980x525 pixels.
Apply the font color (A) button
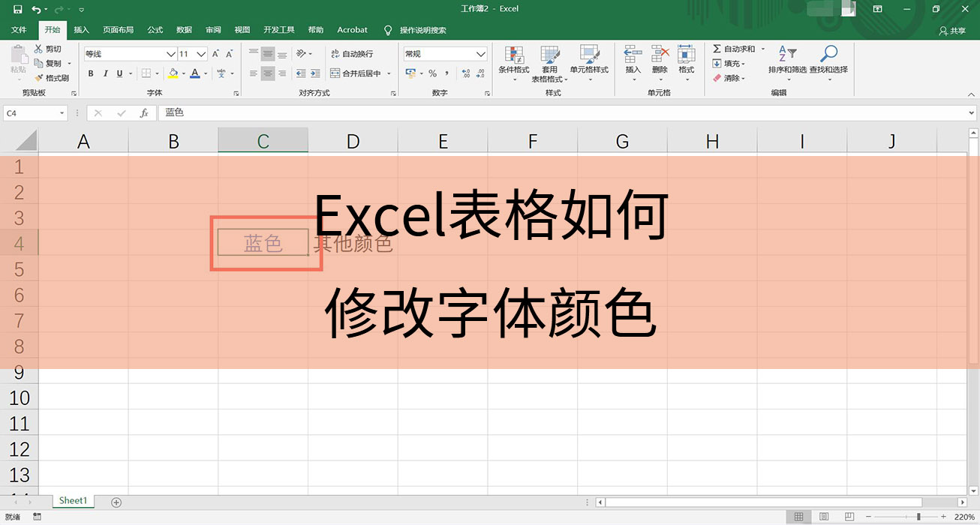[194, 73]
